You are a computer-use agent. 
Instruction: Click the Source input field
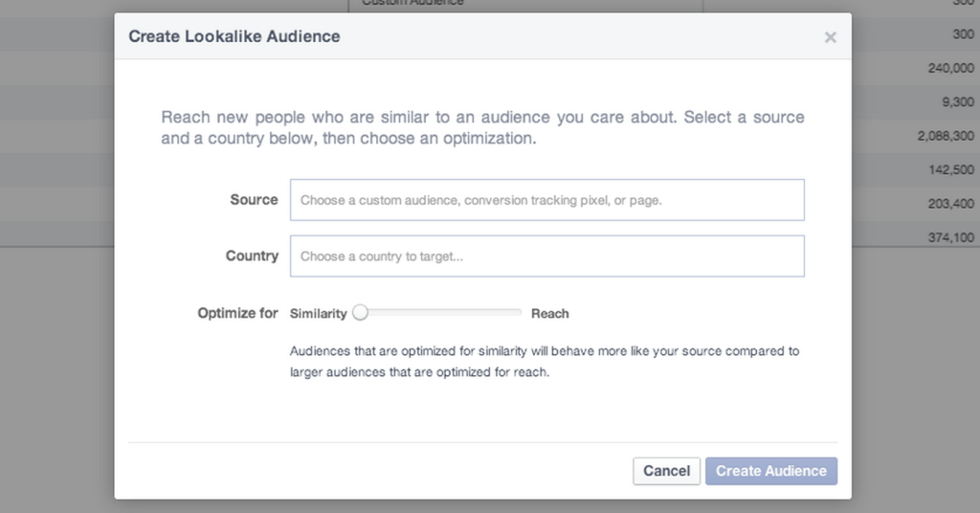pos(546,200)
